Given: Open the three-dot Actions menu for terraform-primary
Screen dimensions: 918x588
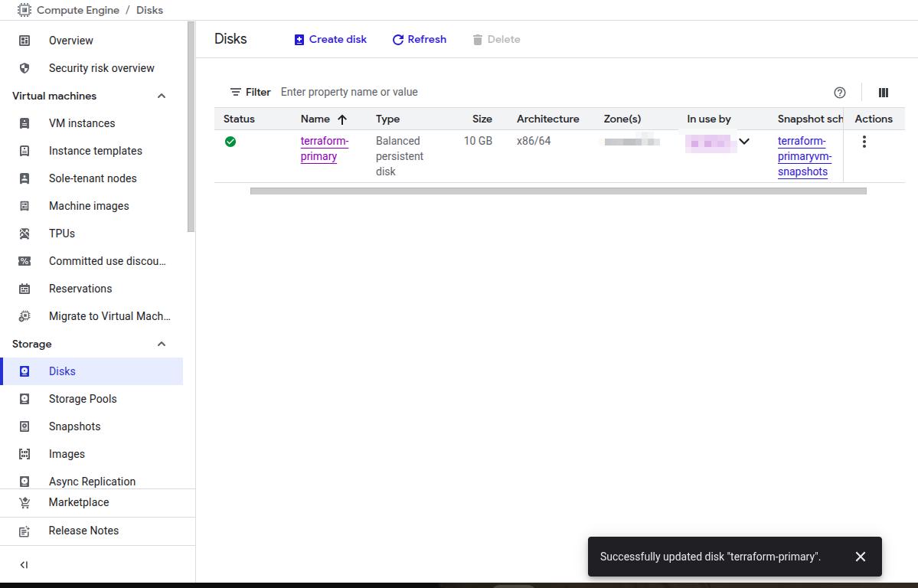Looking at the screenshot, I should click(x=864, y=142).
